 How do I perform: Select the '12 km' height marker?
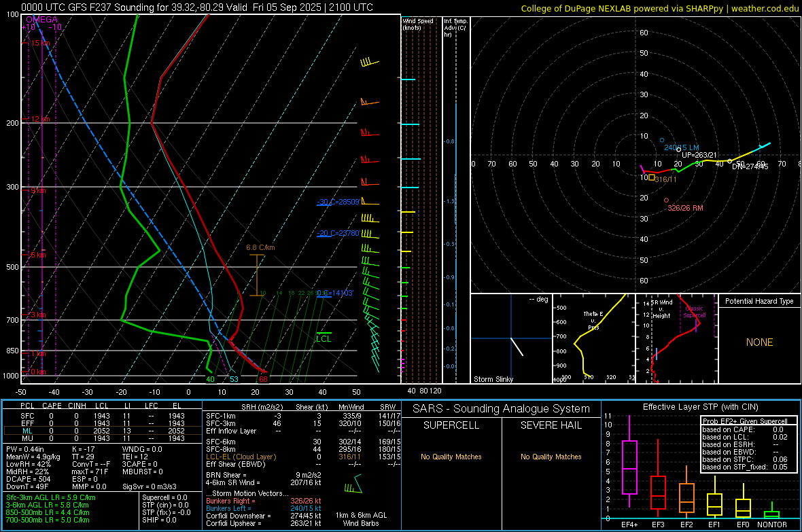click(x=40, y=119)
